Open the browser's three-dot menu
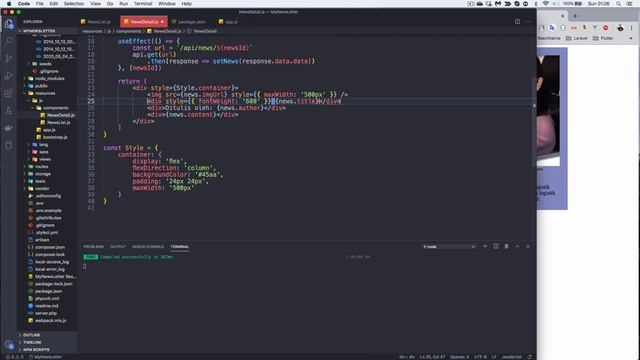The width and height of the screenshot is (640, 360). coord(631,28)
